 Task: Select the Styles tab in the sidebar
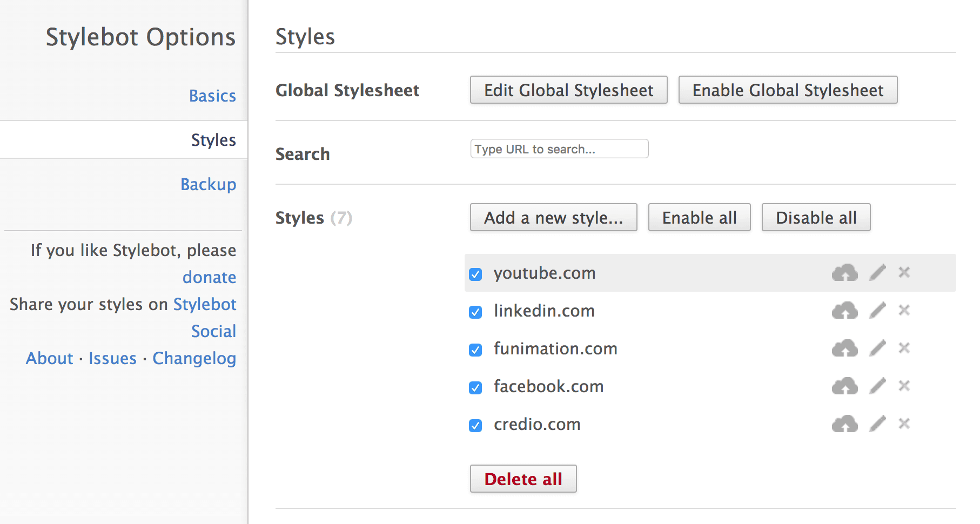[x=213, y=140]
